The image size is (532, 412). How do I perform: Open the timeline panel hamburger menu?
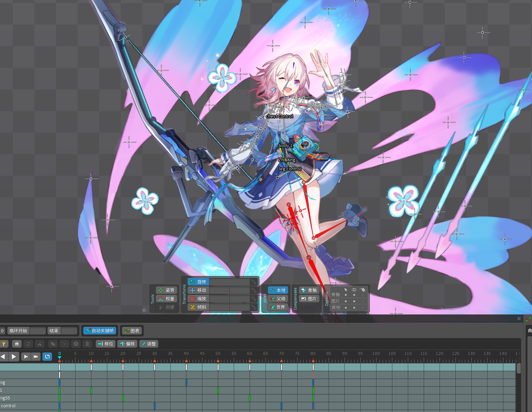(x=519, y=319)
